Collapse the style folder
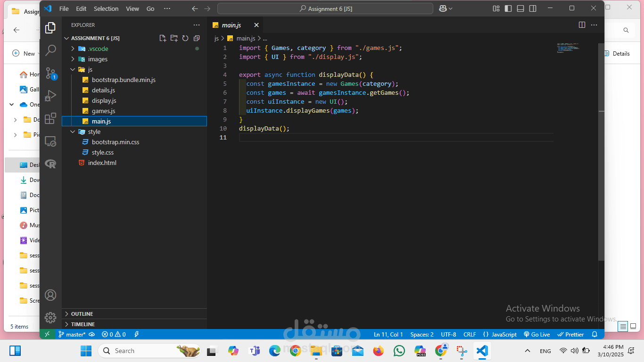Viewport: 644px width, 362px height. pyautogui.click(x=94, y=132)
